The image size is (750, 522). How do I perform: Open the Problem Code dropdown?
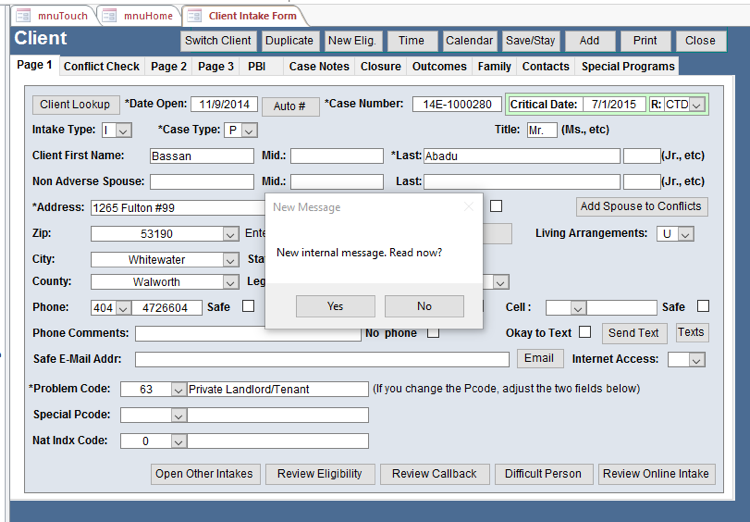tap(178, 389)
